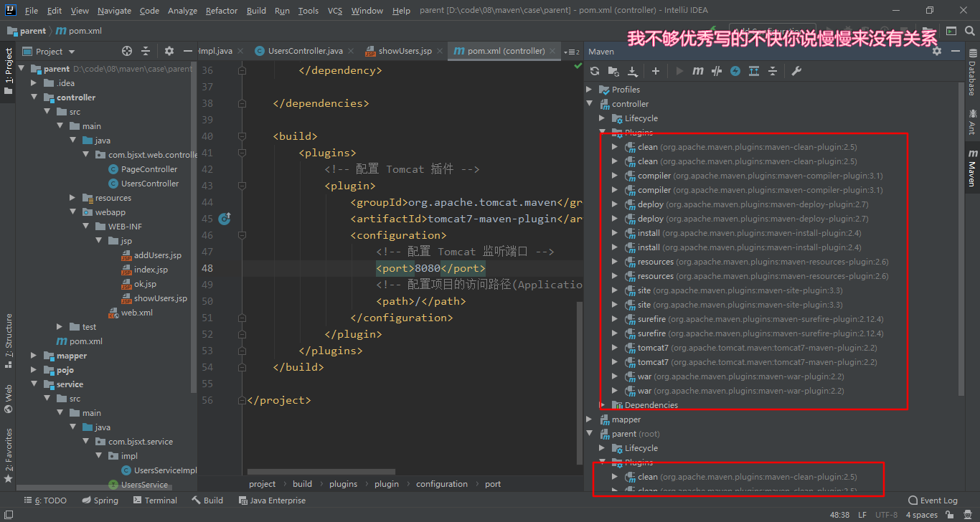Expand the .idea folder
The image size is (980, 522).
click(34, 83)
